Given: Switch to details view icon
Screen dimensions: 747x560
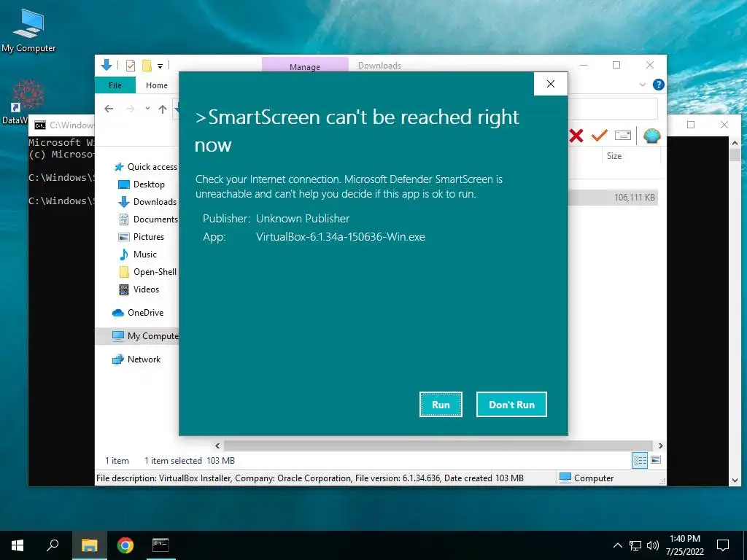Looking at the screenshot, I should point(640,460).
